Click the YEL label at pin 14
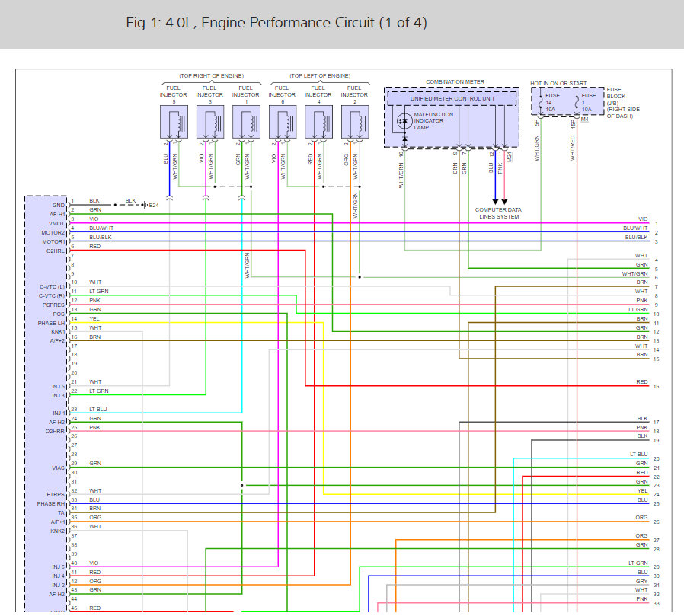 click(x=94, y=319)
